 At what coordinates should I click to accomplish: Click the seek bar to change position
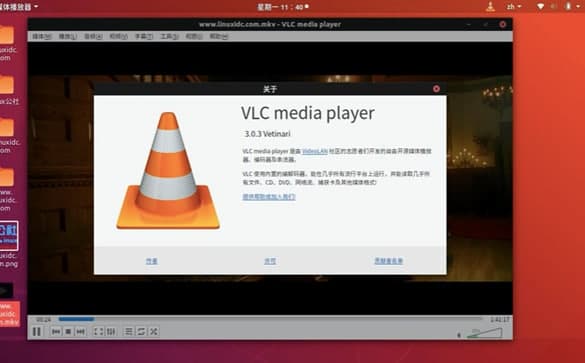(x=270, y=319)
